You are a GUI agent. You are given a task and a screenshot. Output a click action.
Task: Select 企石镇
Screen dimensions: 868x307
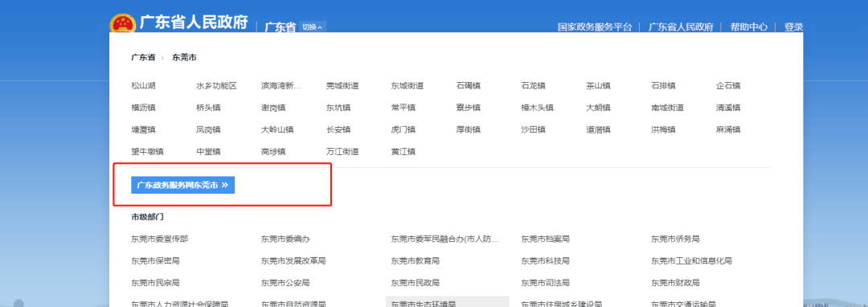728,86
